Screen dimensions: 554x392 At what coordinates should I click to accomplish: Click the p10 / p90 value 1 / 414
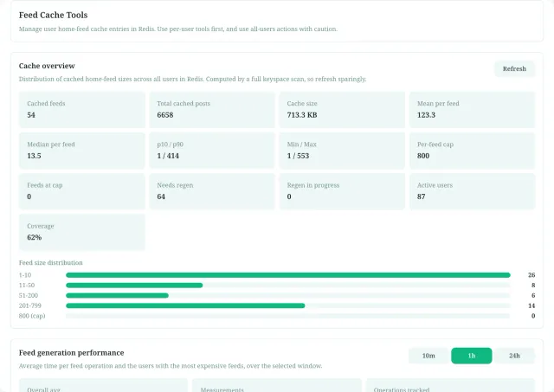pos(168,156)
